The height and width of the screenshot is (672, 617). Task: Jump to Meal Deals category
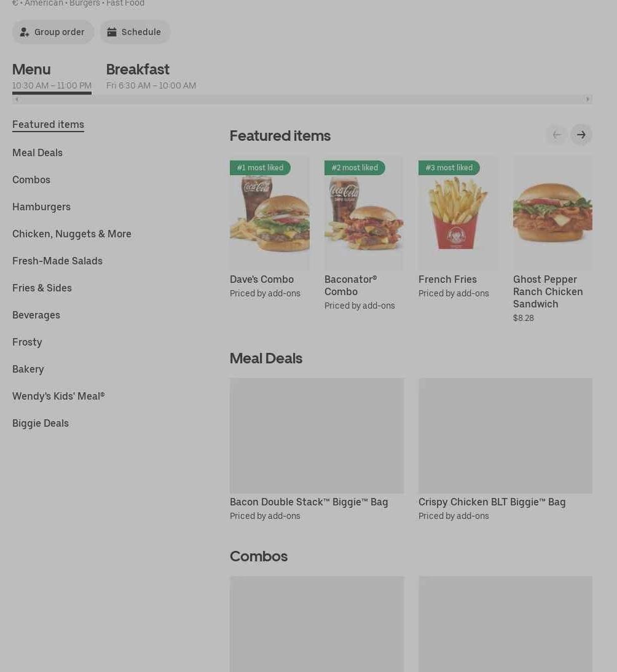37,152
